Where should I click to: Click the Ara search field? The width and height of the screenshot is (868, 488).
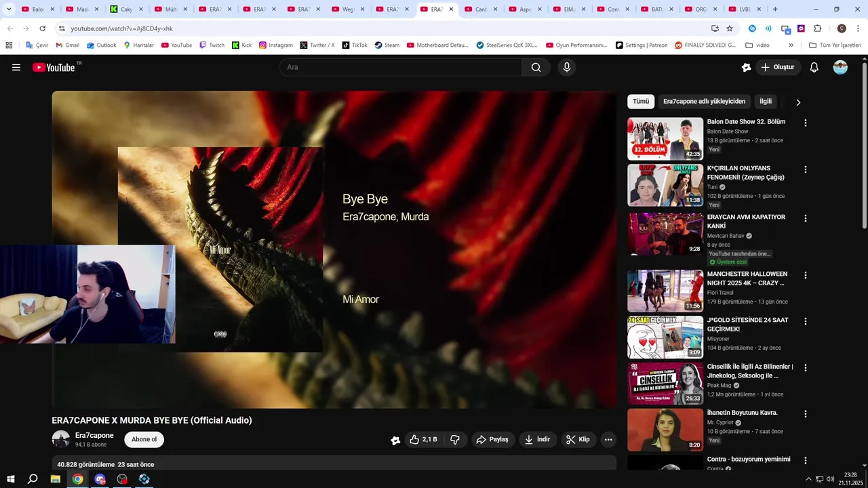(x=400, y=67)
